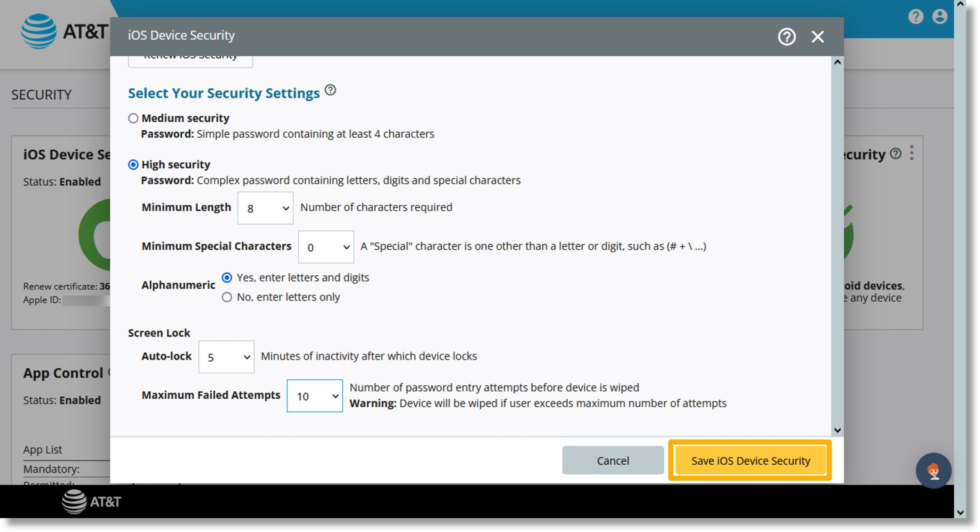
Task: Click help icon on right security card
Action: 896,153
